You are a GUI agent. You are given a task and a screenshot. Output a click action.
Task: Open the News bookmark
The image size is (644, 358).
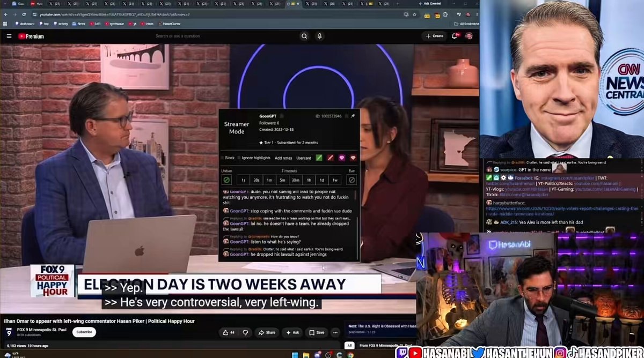(x=78, y=24)
